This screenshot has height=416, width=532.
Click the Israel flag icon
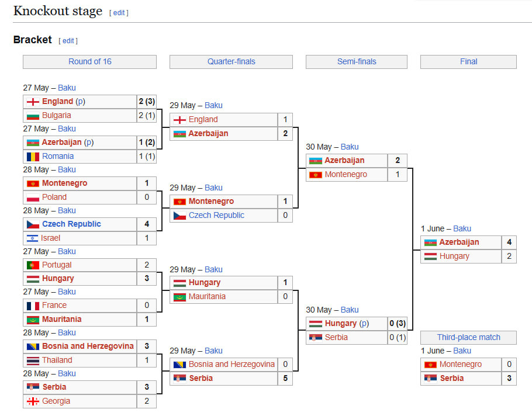coord(33,238)
